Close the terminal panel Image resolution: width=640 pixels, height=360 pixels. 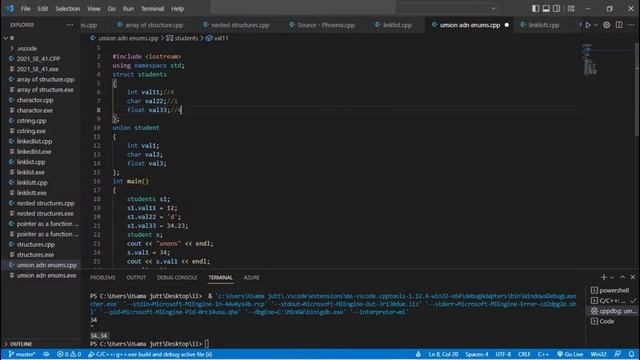click(x=633, y=277)
